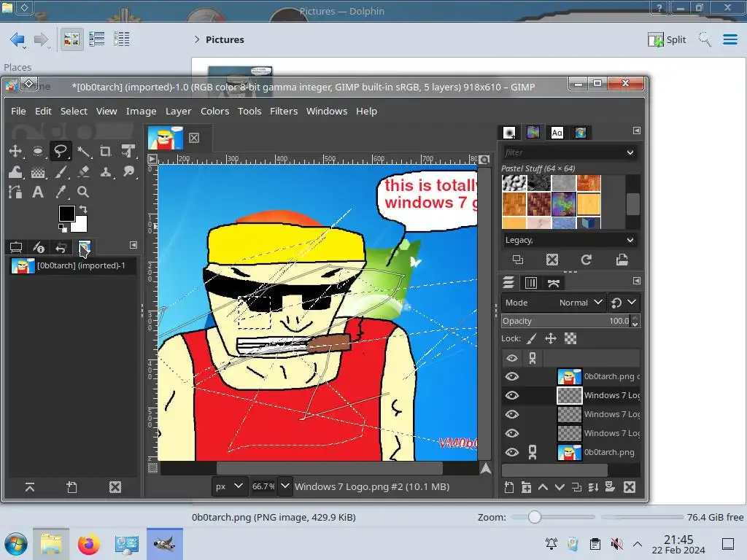Open the layer Mode Normal dropdown
Screen dimensions: 747x560
pyautogui.click(x=554, y=303)
